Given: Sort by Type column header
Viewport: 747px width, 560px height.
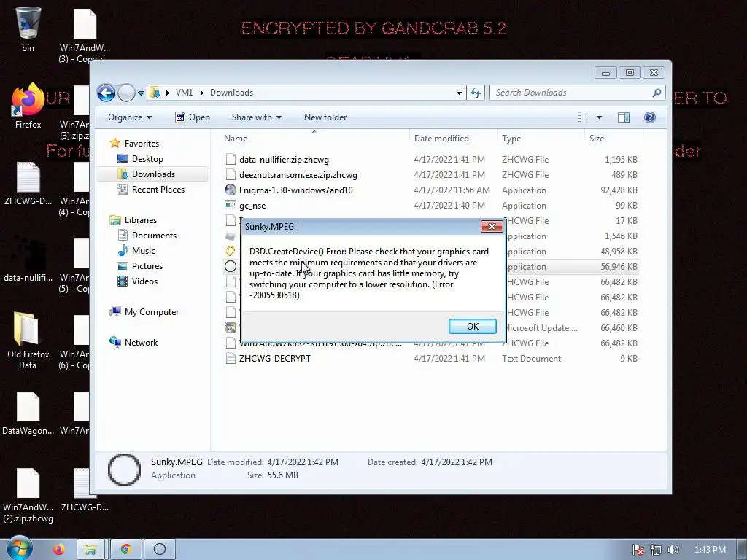Looking at the screenshot, I should coord(541,138).
